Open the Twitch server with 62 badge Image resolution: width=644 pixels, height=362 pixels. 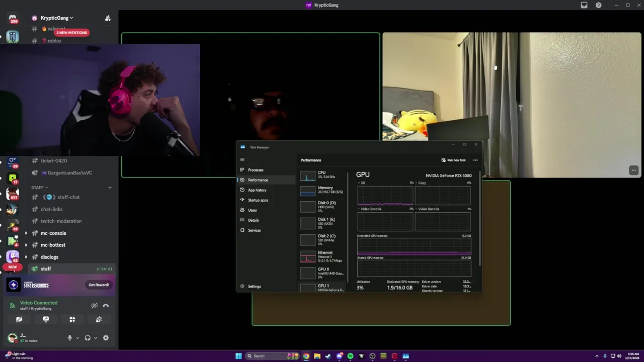click(x=13, y=257)
